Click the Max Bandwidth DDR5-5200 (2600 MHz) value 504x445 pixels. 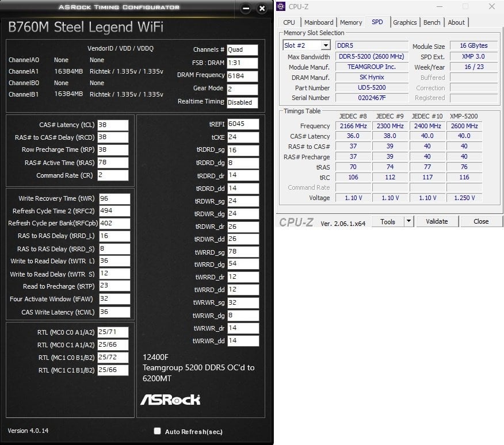372,56
